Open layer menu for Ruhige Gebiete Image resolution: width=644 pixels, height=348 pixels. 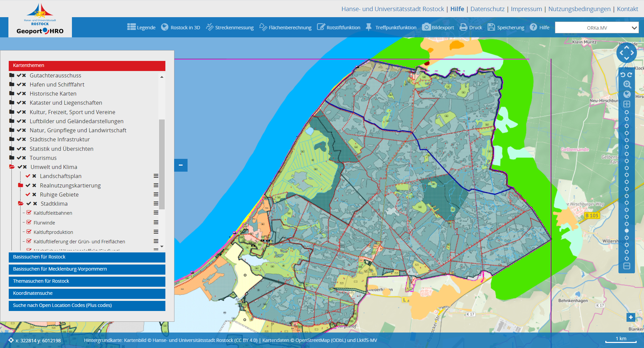point(156,195)
